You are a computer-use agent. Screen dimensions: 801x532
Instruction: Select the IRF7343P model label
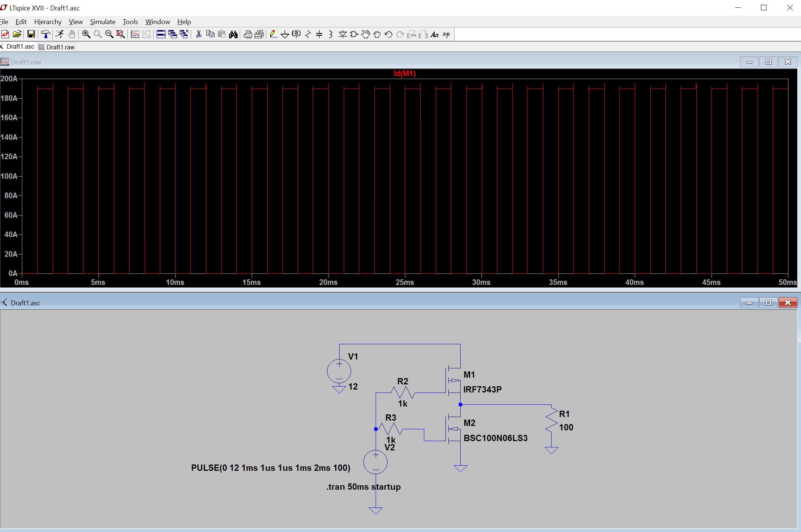click(483, 390)
